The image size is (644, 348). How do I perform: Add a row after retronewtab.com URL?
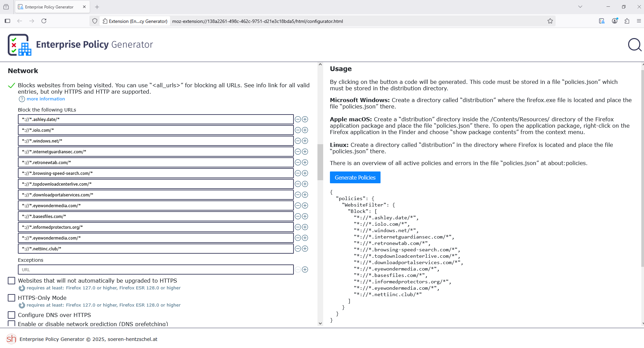tap(305, 162)
